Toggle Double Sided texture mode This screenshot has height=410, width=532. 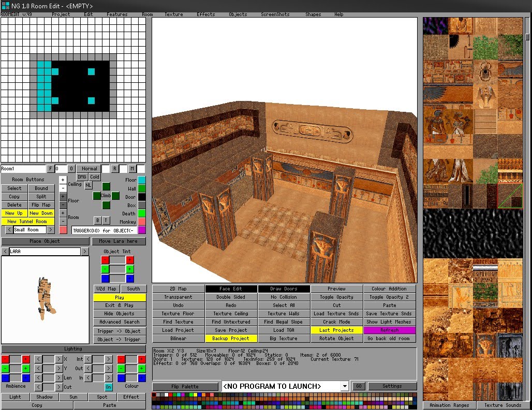[231, 297]
